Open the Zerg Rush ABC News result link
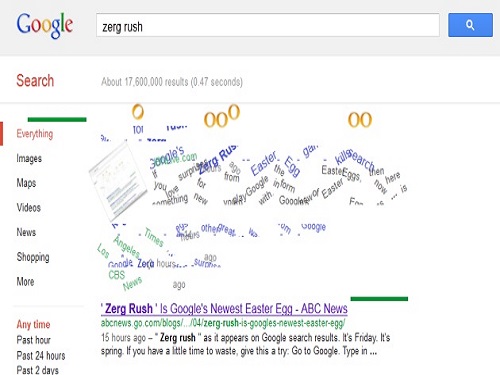500x375 pixels. 224,309
